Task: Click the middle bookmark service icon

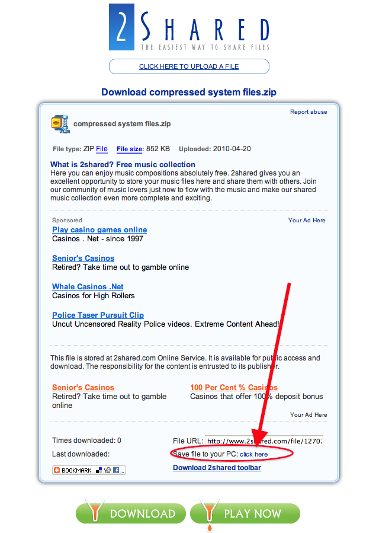Action: (107, 470)
